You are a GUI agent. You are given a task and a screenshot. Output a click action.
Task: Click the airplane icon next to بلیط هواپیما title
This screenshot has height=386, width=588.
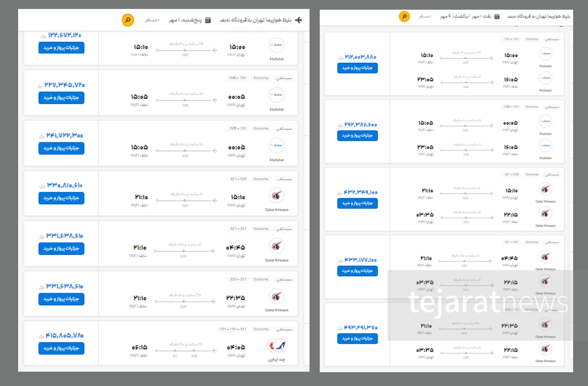[x=298, y=20]
